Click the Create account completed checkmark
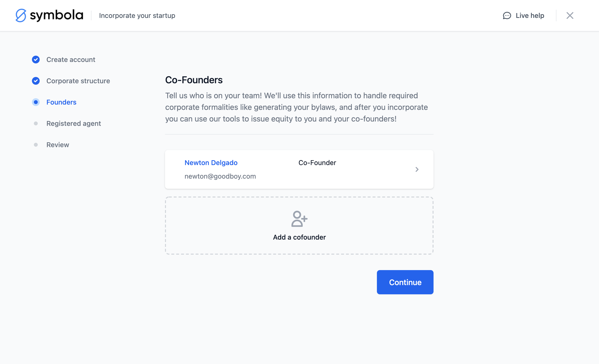The height and width of the screenshot is (364, 599). click(x=36, y=60)
